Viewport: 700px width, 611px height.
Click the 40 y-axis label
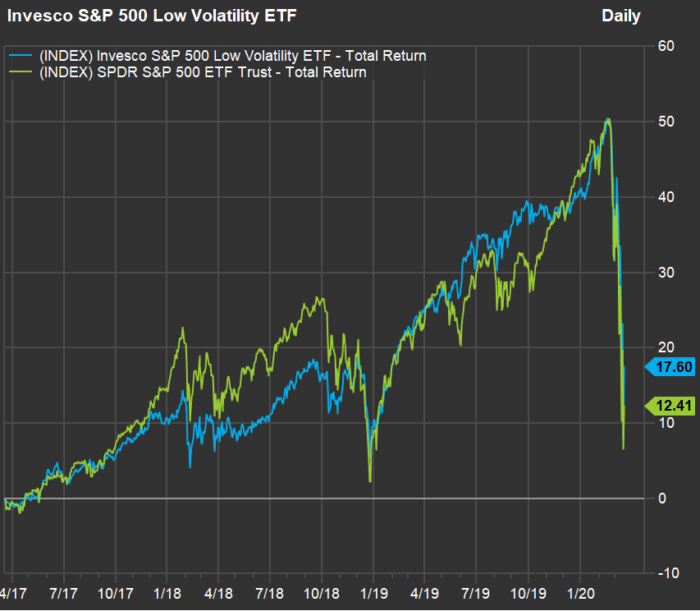click(x=666, y=197)
